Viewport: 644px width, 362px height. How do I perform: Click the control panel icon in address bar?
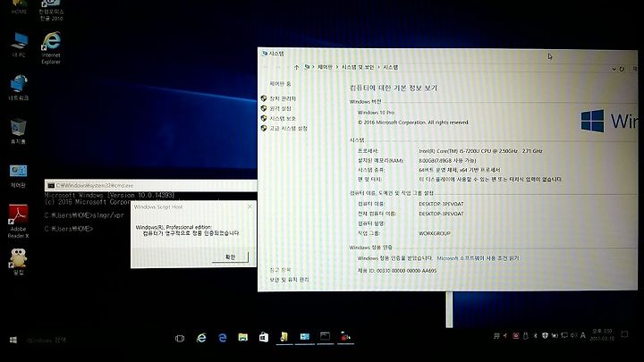coord(307,67)
